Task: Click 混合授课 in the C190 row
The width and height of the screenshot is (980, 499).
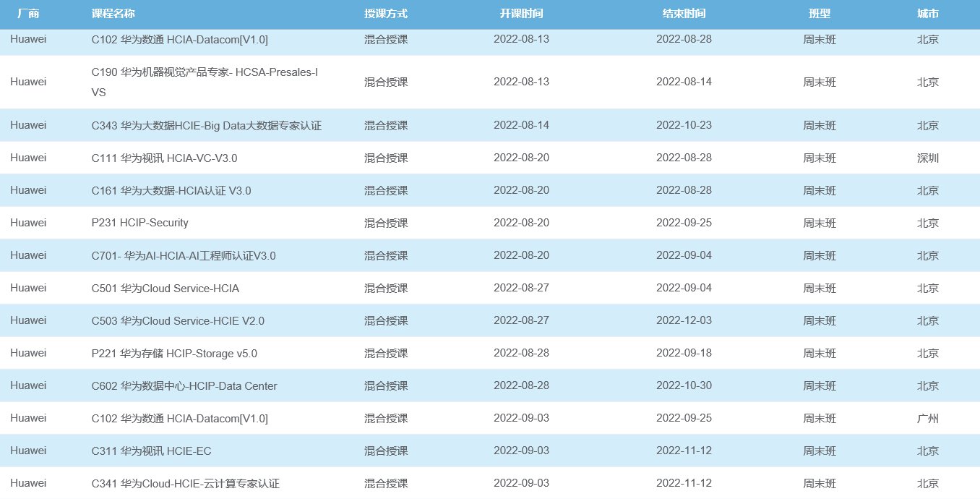Action: click(386, 82)
